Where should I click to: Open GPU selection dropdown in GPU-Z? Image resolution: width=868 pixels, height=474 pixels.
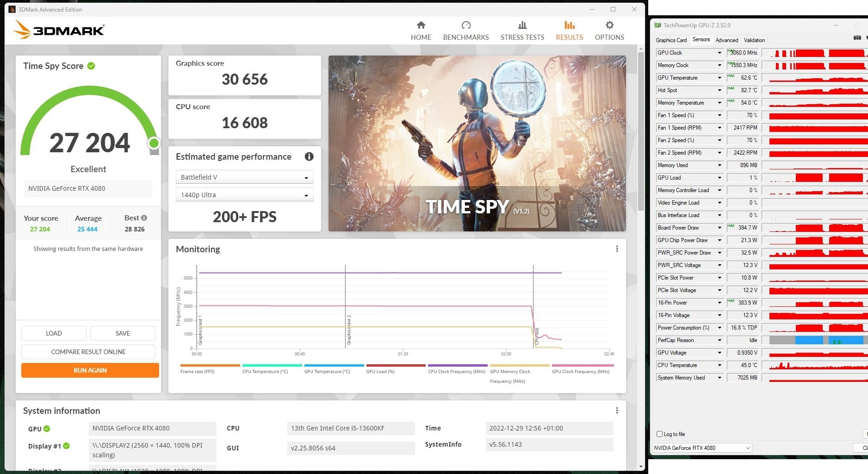[702, 448]
